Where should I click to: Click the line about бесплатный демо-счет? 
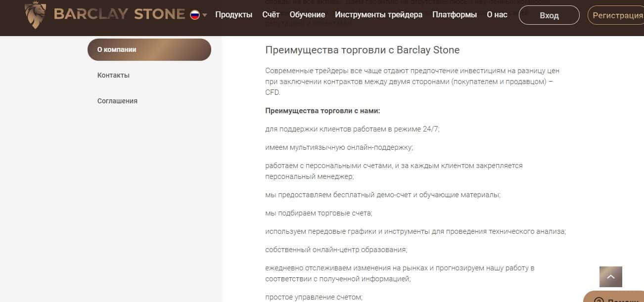[x=383, y=195]
